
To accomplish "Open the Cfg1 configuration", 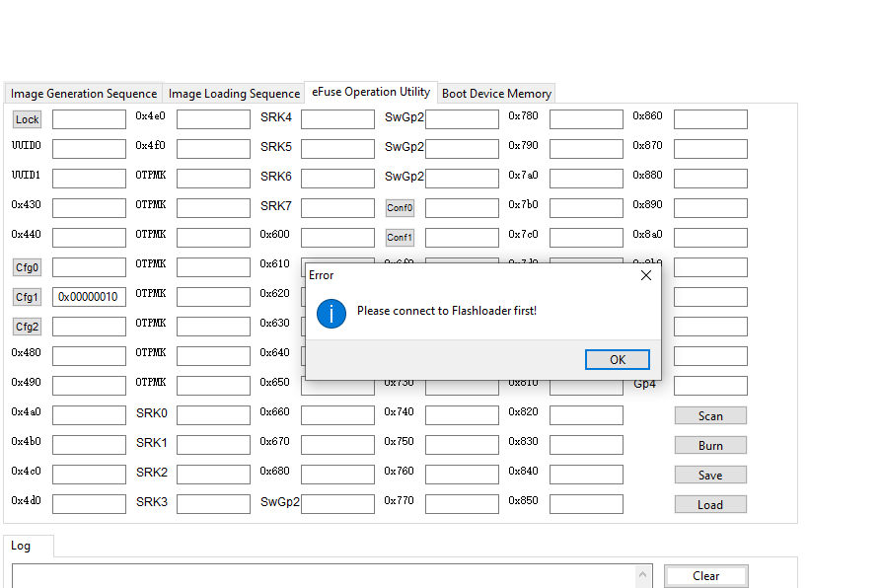I will point(27,296).
